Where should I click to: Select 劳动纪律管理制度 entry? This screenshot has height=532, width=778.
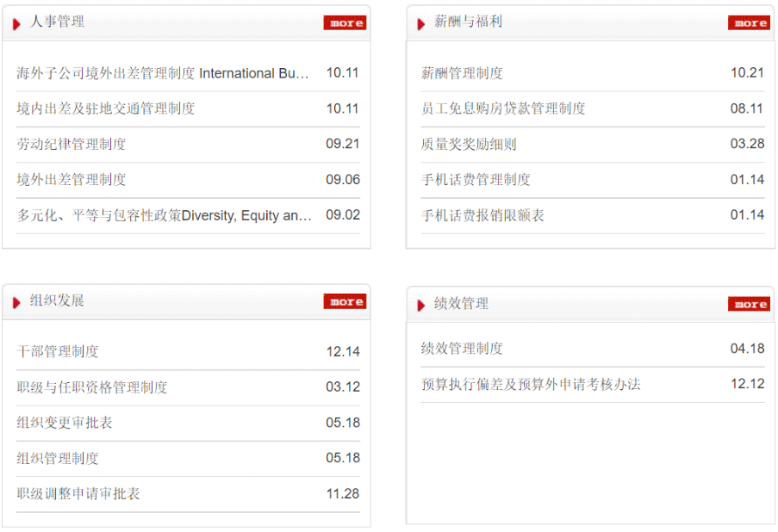(x=72, y=144)
